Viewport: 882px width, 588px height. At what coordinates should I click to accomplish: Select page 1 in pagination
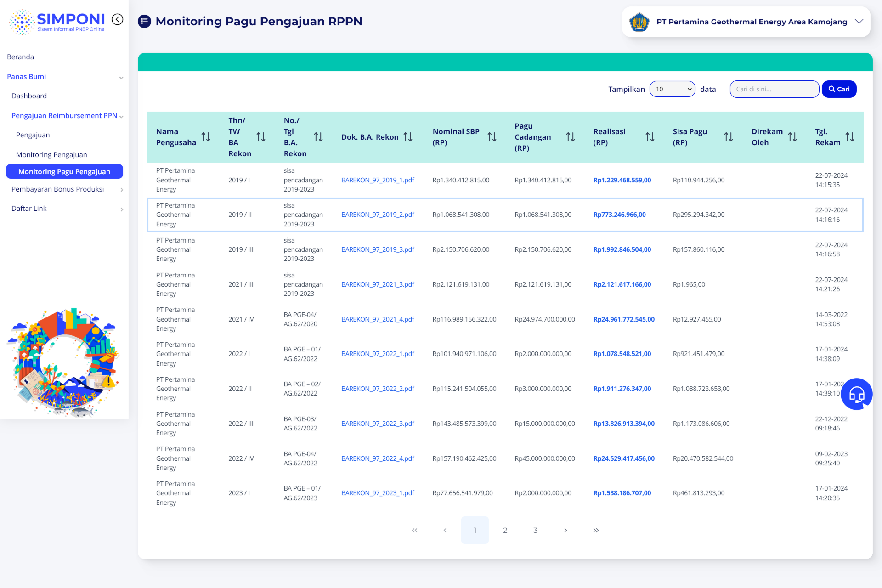pyautogui.click(x=475, y=530)
